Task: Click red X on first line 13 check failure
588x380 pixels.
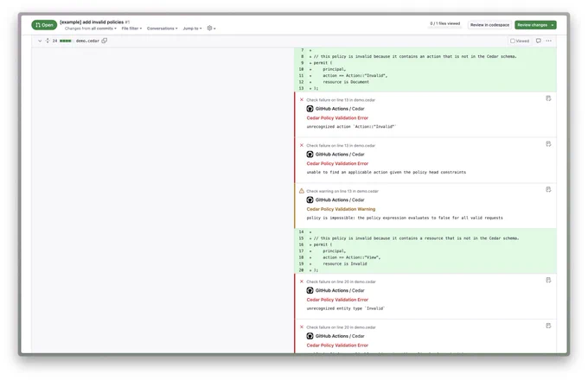Action: [x=302, y=99]
